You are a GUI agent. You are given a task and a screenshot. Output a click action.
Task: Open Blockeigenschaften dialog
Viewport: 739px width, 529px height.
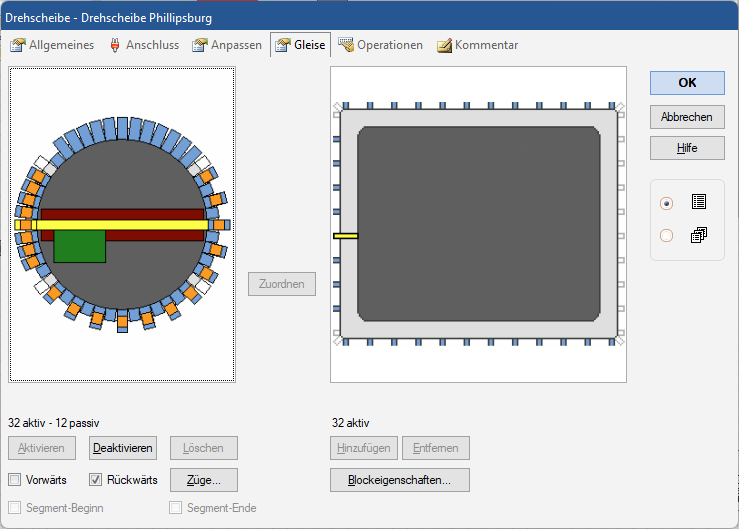point(399,480)
